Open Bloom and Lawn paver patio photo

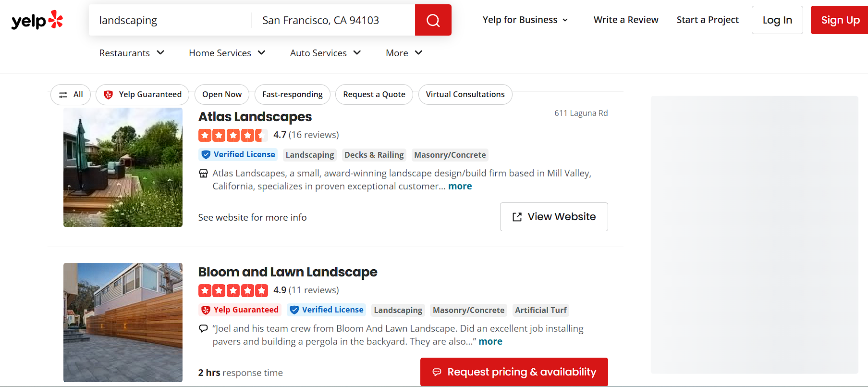coord(123,323)
